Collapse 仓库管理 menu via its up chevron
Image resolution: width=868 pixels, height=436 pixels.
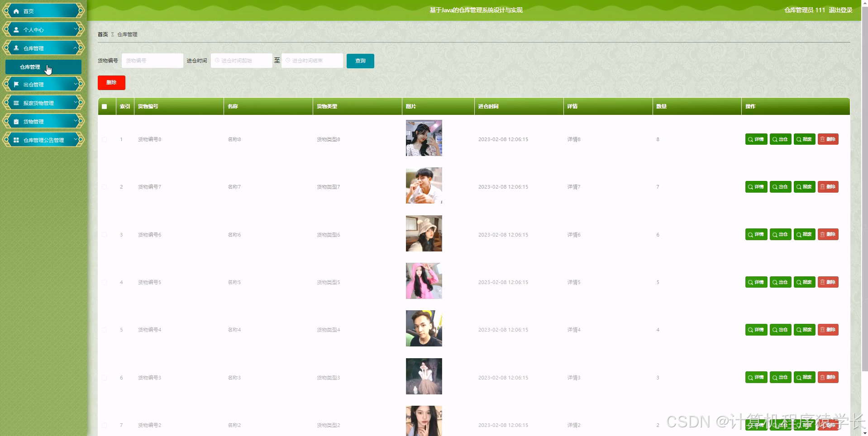tap(76, 47)
